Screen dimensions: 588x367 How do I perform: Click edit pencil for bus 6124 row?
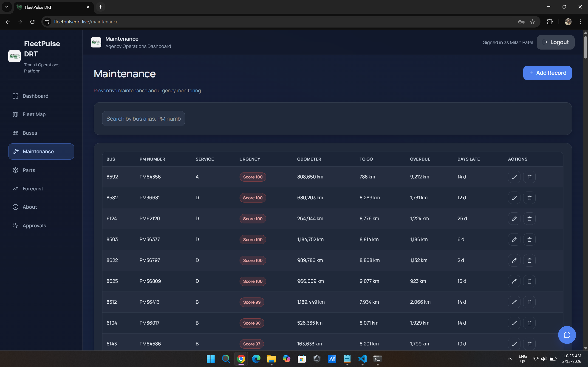514,218
